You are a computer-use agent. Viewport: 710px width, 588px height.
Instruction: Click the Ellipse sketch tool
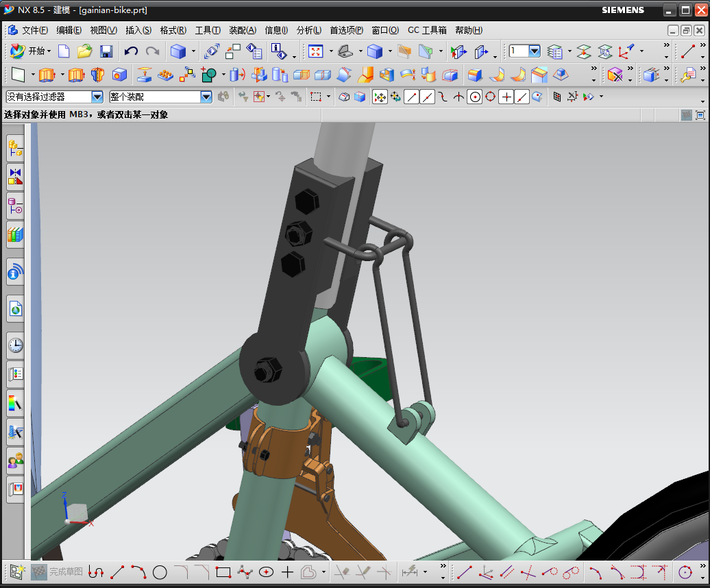266,573
